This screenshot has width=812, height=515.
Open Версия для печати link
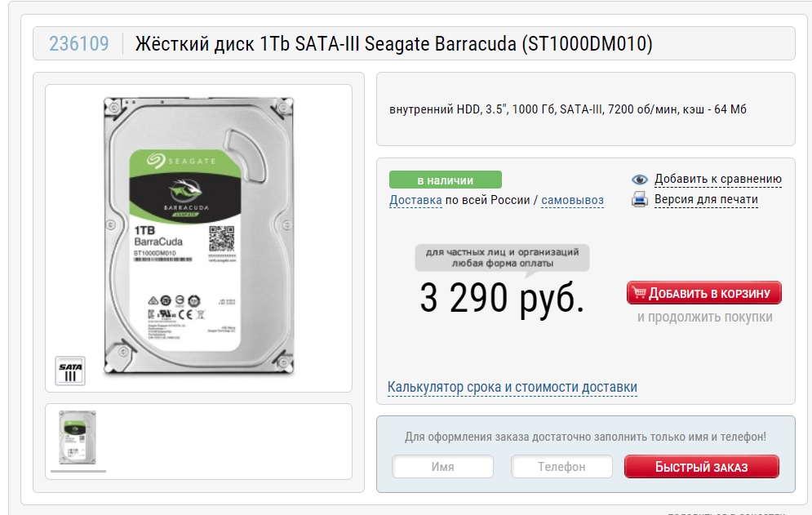(x=706, y=199)
